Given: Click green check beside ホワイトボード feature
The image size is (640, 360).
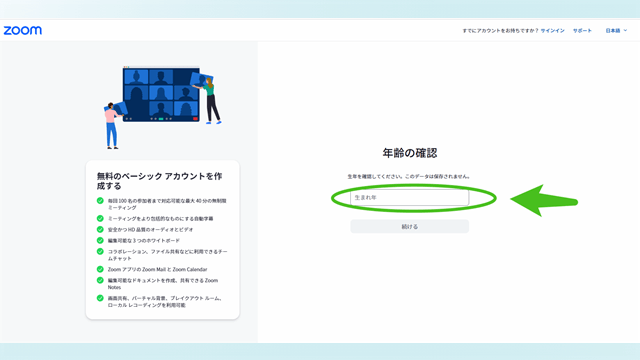Looking at the screenshot, I should click(x=100, y=240).
